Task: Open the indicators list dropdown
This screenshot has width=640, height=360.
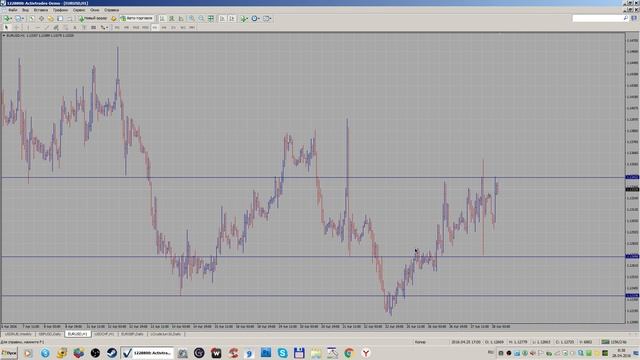Action: [244, 18]
